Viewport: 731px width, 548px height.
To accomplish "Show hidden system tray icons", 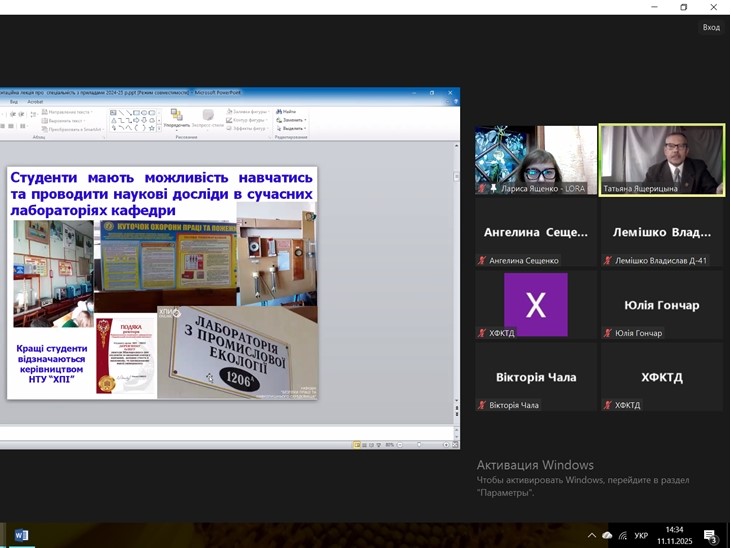I will (591, 536).
